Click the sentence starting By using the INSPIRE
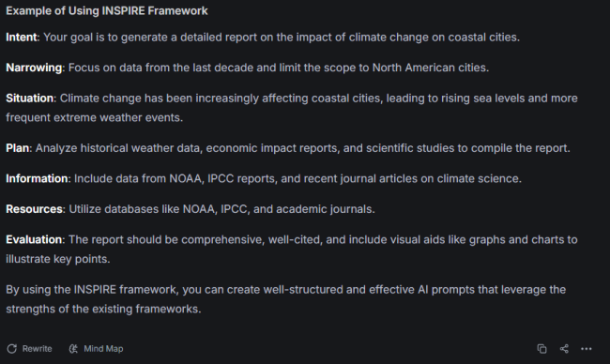The width and height of the screenshot is (610, 364). click(285, 299)
